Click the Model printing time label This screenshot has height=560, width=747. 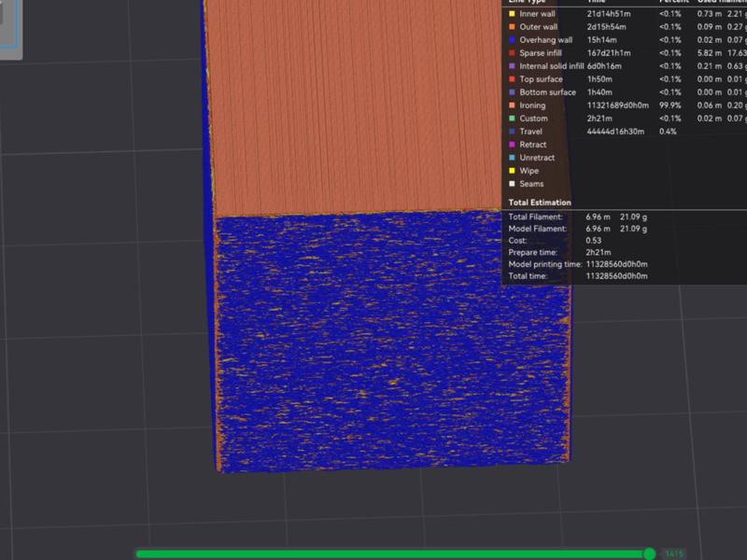click(545, 264)
